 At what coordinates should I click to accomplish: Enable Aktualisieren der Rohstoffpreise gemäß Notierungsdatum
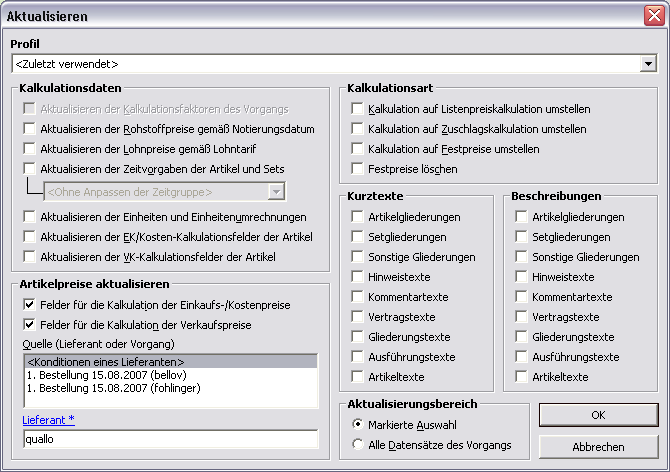tap(29, 129)
